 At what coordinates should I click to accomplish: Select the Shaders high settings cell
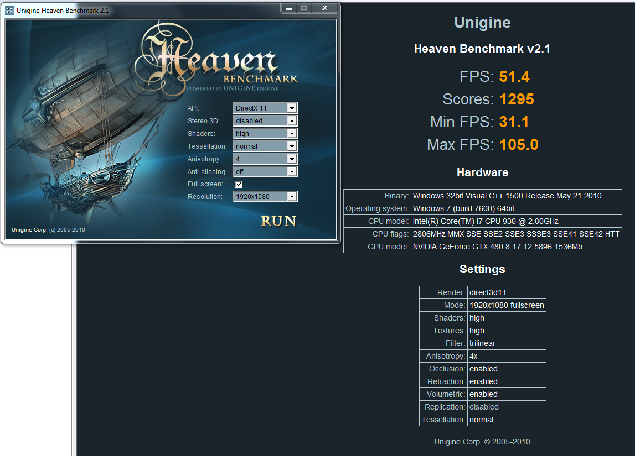(x=507, y=318)
